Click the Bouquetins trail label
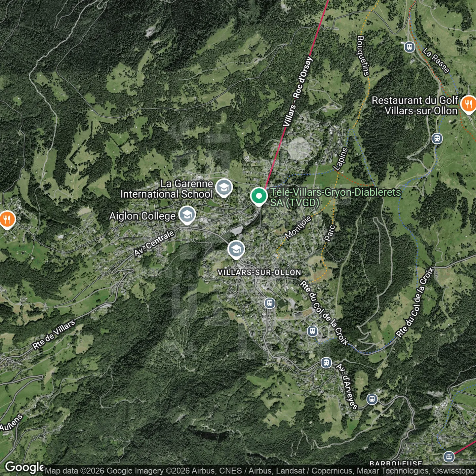This screenshot has width=476, height=476. [363, 56]
